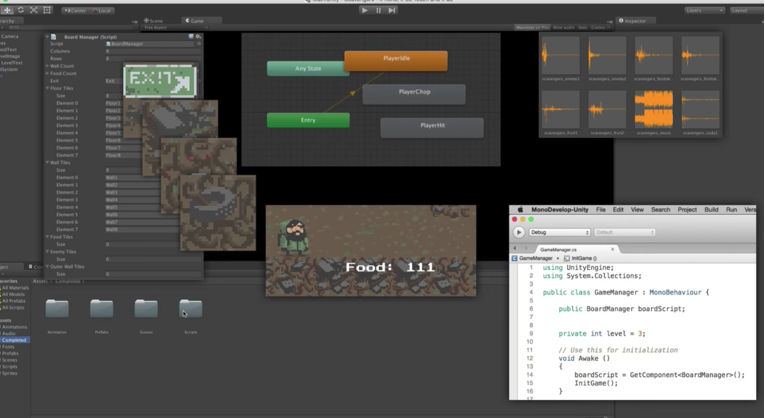Click the BoardManager script object field

point(149,44)
